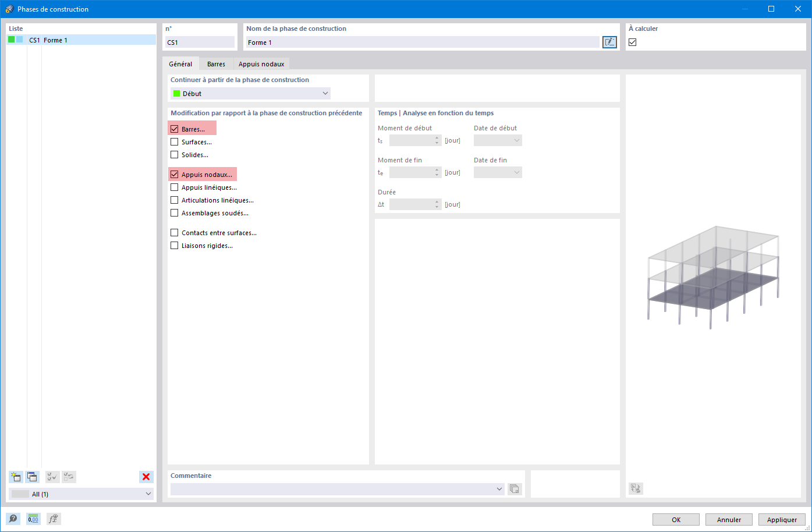Click the 'Liste' panel heading

click(x=16, y=29)
